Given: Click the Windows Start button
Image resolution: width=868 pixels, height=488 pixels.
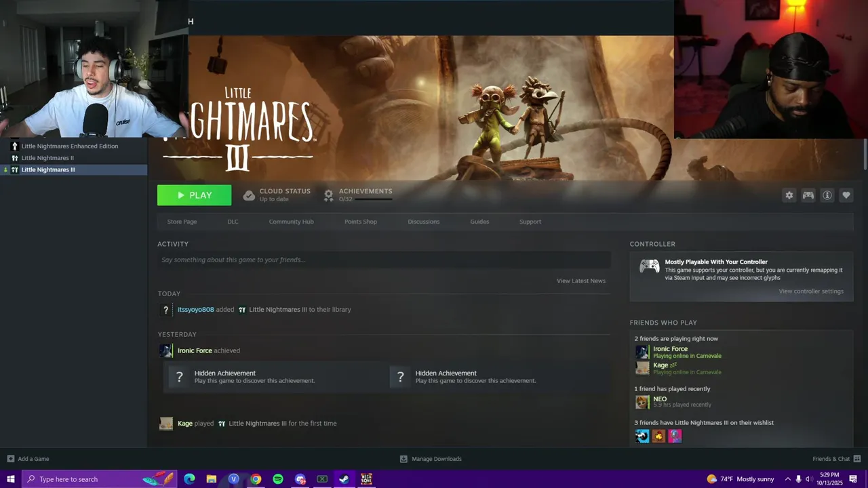Looking at the screenshot, I should point(11,479).
